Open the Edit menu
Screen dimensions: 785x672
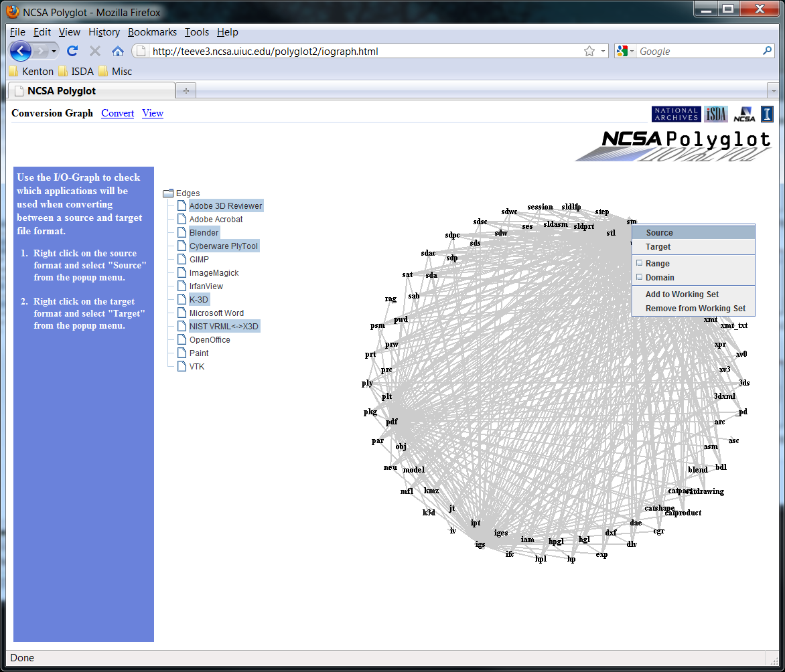coord(42,32)
